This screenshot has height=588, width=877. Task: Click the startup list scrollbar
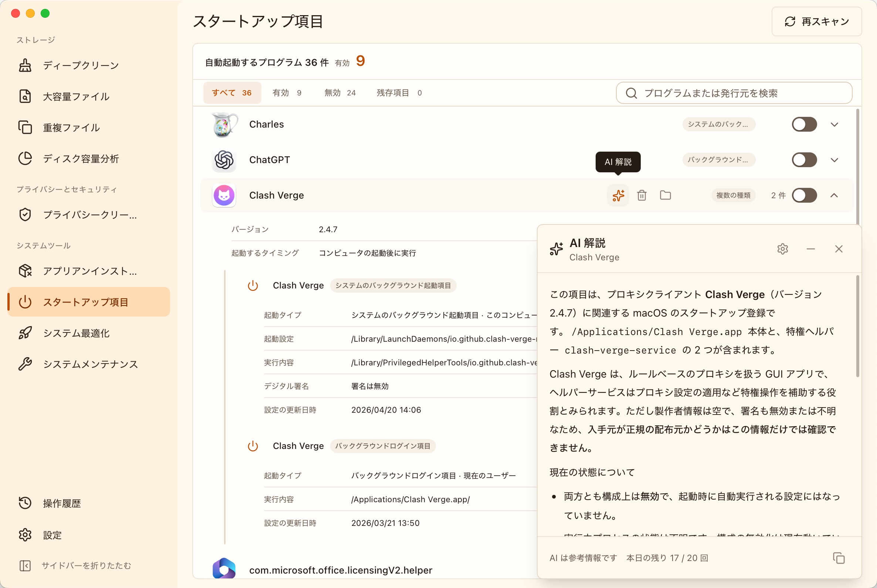857,167
